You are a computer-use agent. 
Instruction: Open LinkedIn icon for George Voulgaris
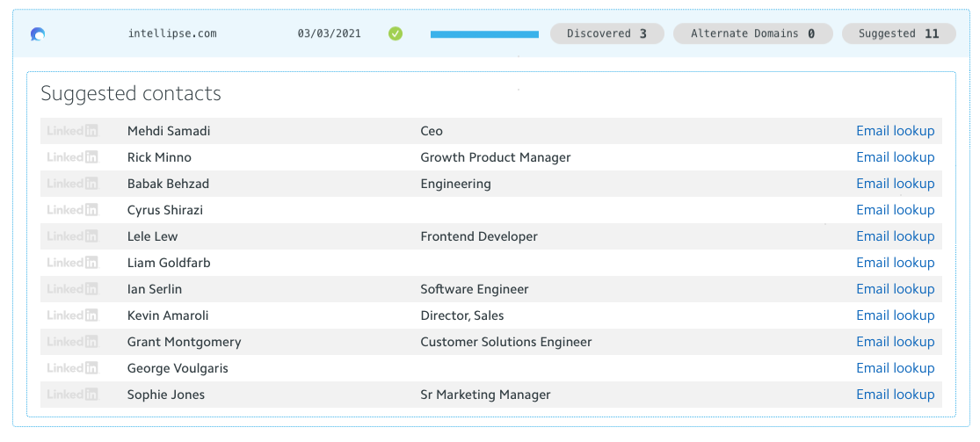click(72, 368)
